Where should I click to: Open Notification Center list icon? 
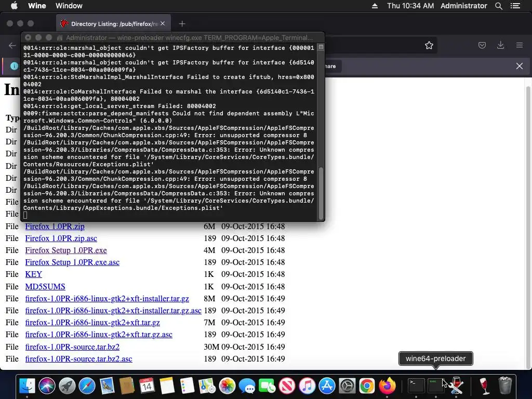(515, 6)
